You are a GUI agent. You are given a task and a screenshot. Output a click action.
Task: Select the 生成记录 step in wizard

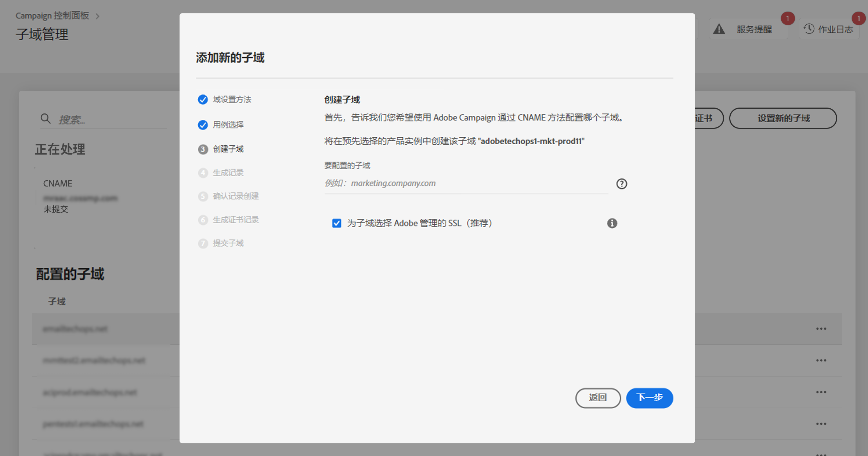228,173
